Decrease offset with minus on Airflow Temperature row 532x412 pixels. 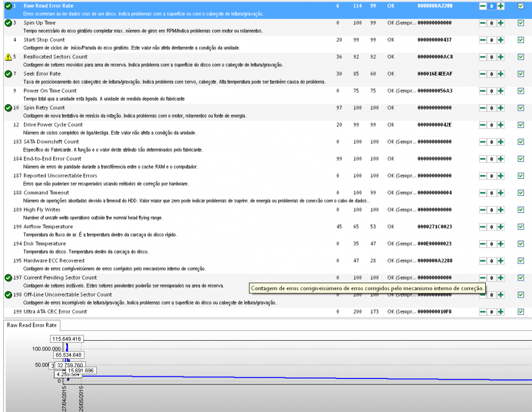483,227
